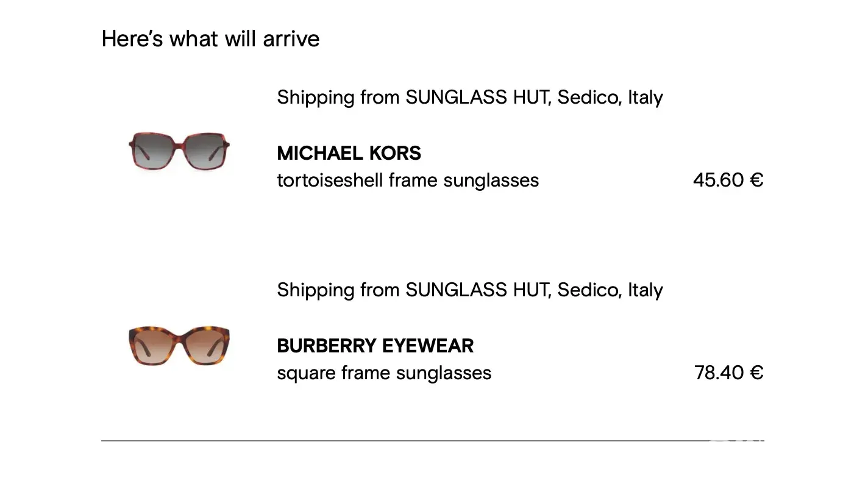Open the MICHAEL KORS brand name
Screen dimensions: 868x478
click(x=349, y=153)
